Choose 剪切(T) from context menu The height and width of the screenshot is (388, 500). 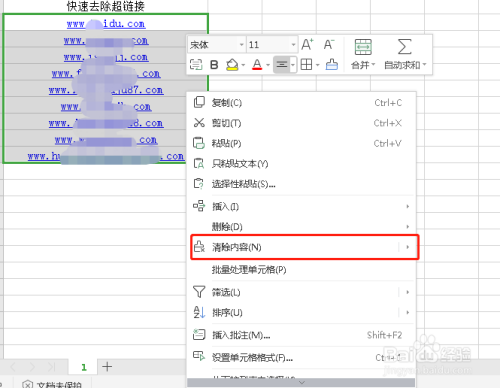(x=302, y=123)
